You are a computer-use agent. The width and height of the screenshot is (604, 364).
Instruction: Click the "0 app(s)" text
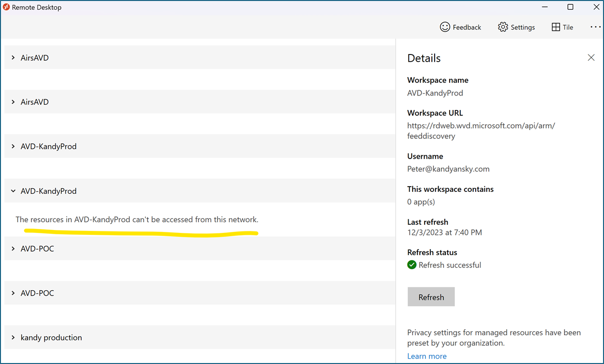(421, 202)
